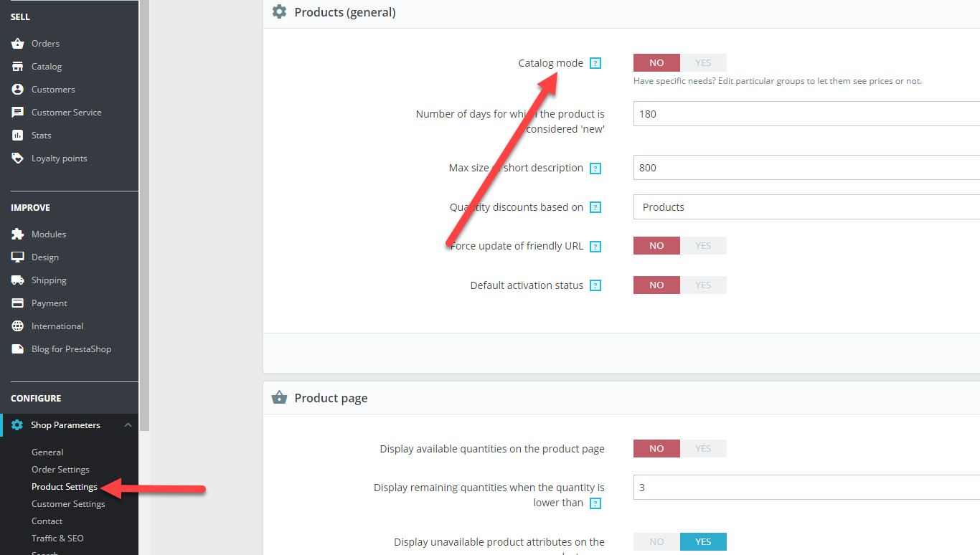Click the International globe icon
980x555 pixels.
[x=17, y=326]
